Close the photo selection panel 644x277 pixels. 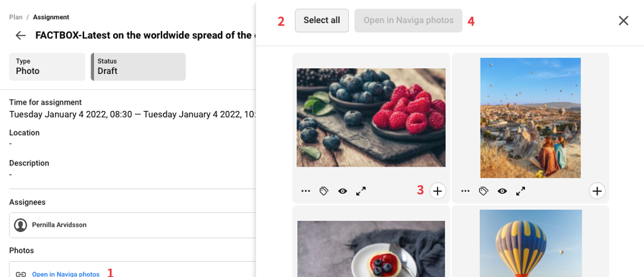pos(623,20)
